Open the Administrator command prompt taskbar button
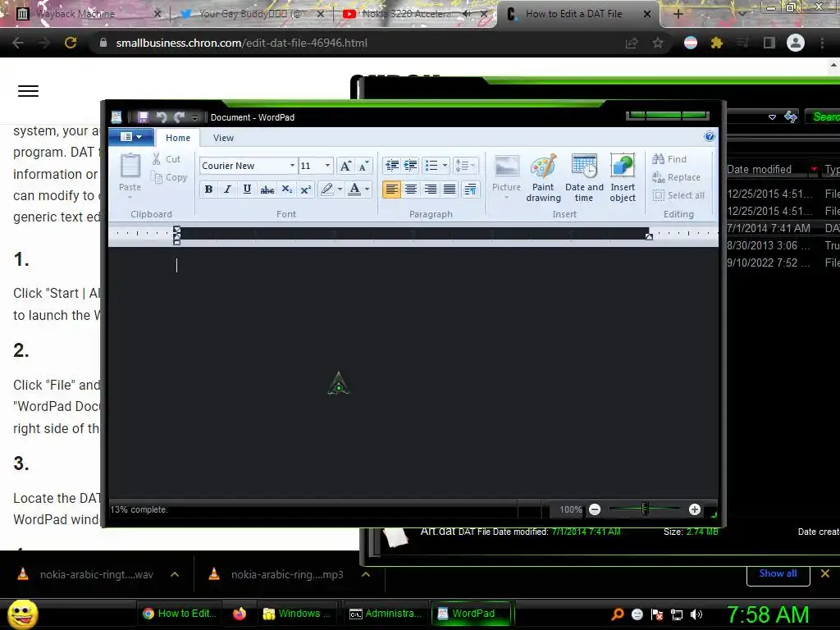The width and height of the screenshot is (840, 630). click(x=385, y=614)
